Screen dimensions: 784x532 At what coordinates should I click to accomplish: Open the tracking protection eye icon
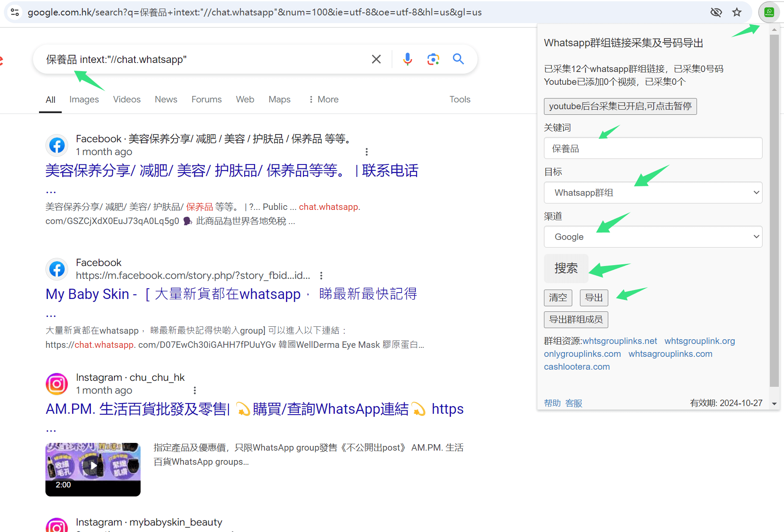[716, 12]
